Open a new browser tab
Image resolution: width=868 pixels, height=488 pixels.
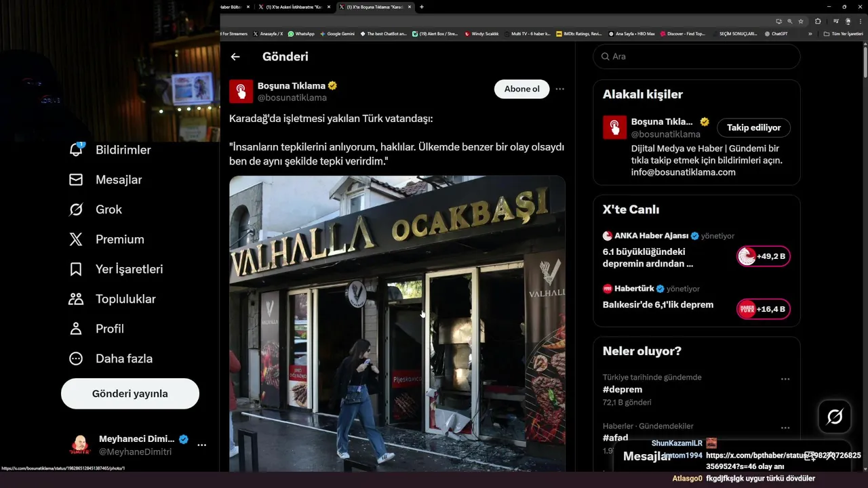pos(422,7)
